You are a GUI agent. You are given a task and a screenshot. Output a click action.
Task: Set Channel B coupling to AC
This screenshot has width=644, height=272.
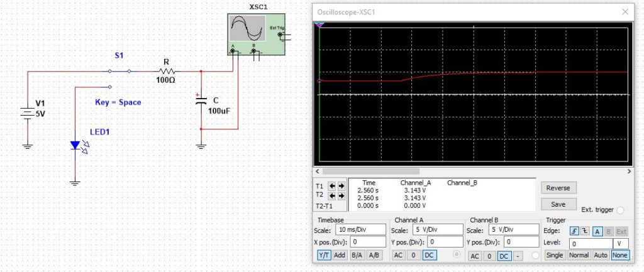pyautogui.click(x=474, y=256)
